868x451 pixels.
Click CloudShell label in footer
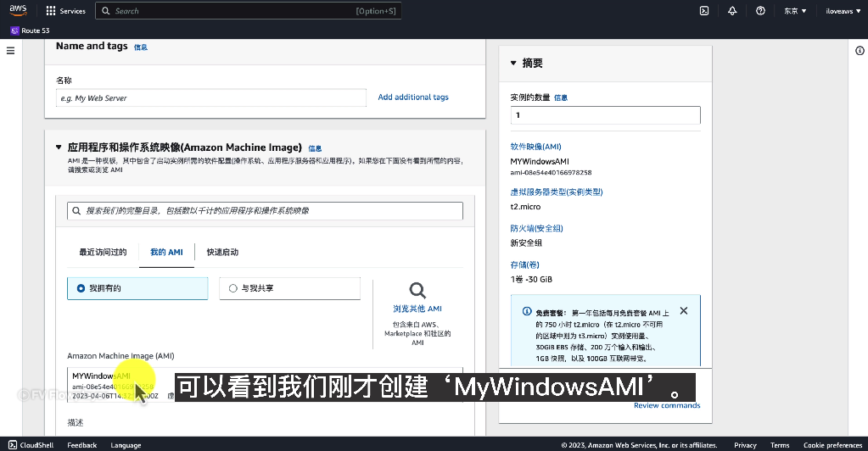pos(36,445)
